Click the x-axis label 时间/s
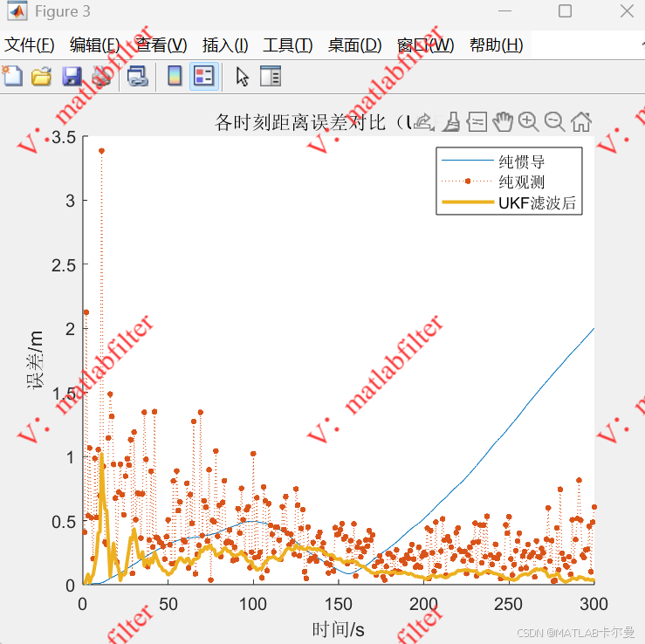 point(338,629)
